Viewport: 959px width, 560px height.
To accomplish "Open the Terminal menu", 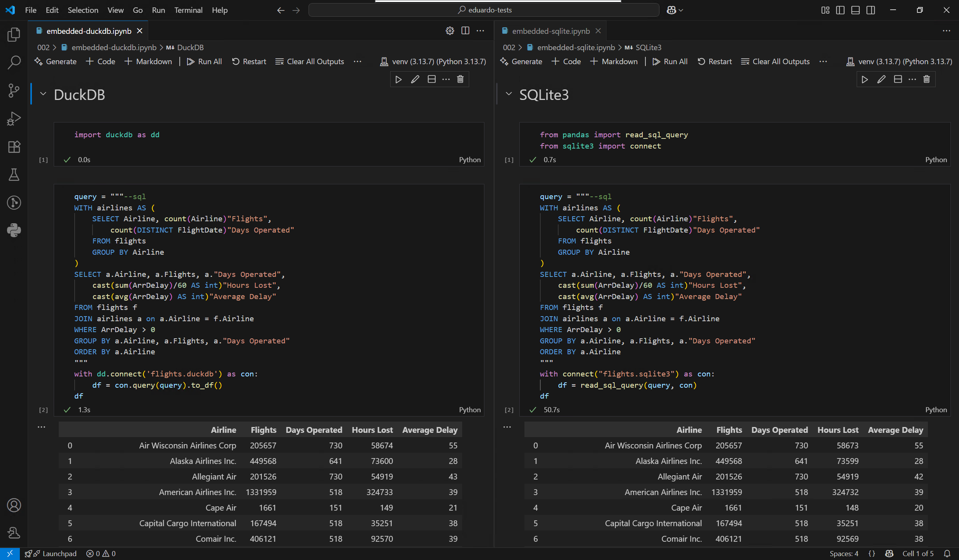I will tap(188, 10).
